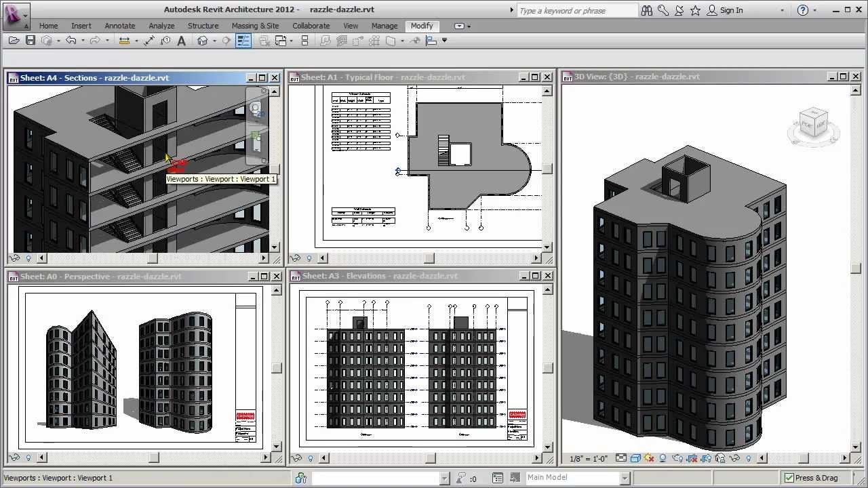
Task: Open the model graphics style control
Action: [x=635, y=458]
